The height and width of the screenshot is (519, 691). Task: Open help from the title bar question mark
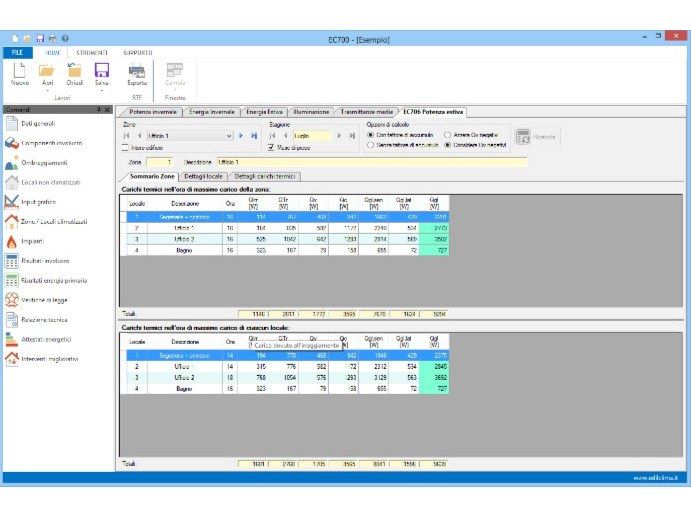[65, 39]
